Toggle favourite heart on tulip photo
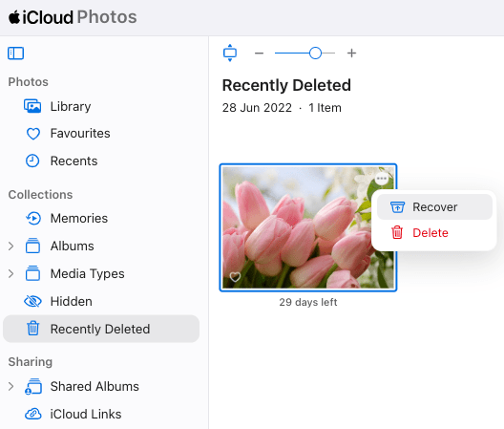Viewport: 504px width, 429px height. 235,277
